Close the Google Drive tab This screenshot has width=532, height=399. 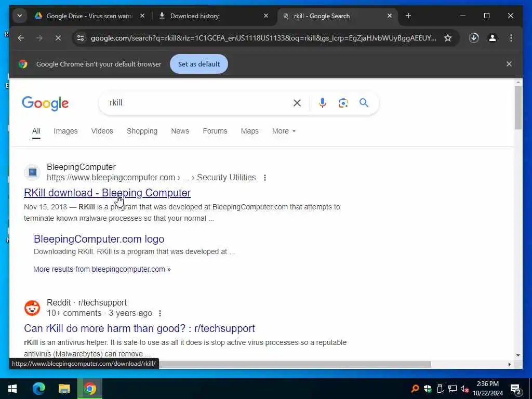pyautogui.click(x=142, y=16)
